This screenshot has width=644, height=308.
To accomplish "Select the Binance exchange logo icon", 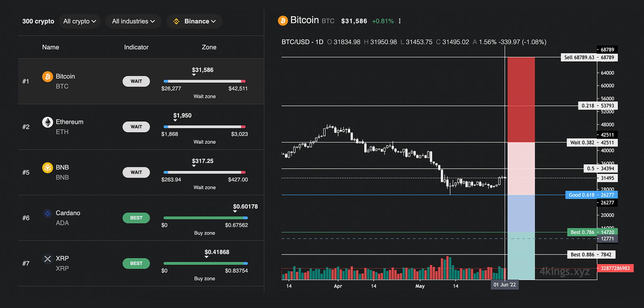I will (x=176, y=21).
